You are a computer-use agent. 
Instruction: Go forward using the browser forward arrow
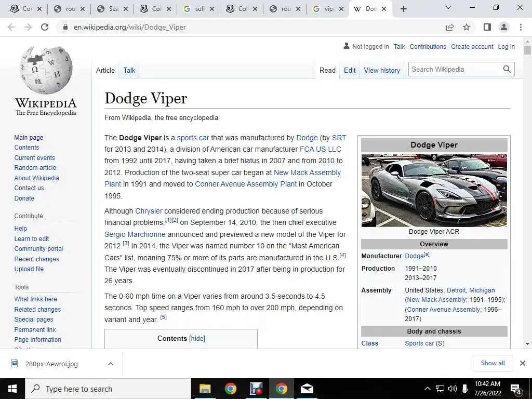pyautogui.click(x=28, y=27)
